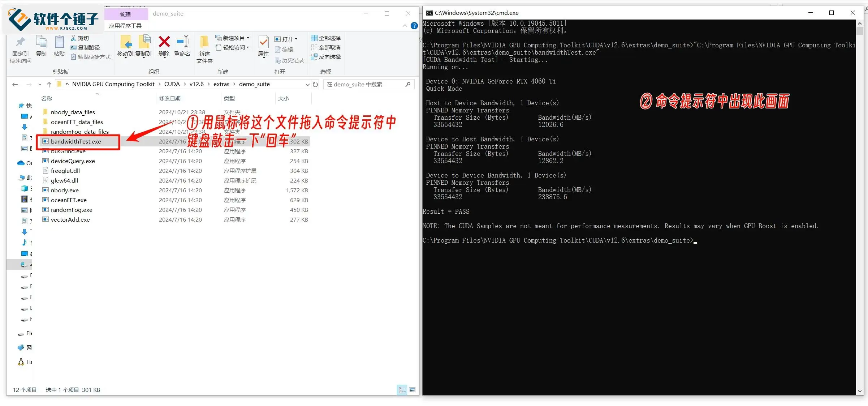This screenshot has width=868, height=406.
Task: Select the deviceQuery.exe file
Action: point(73,161)
